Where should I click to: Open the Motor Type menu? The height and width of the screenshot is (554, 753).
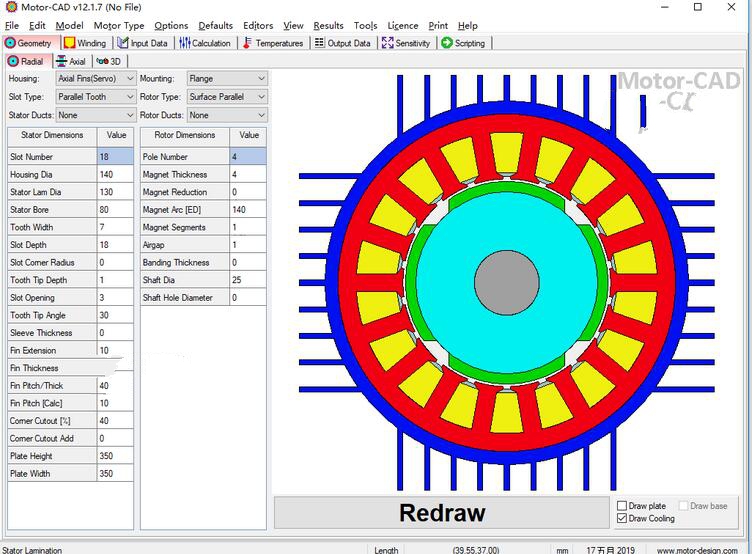119,25
